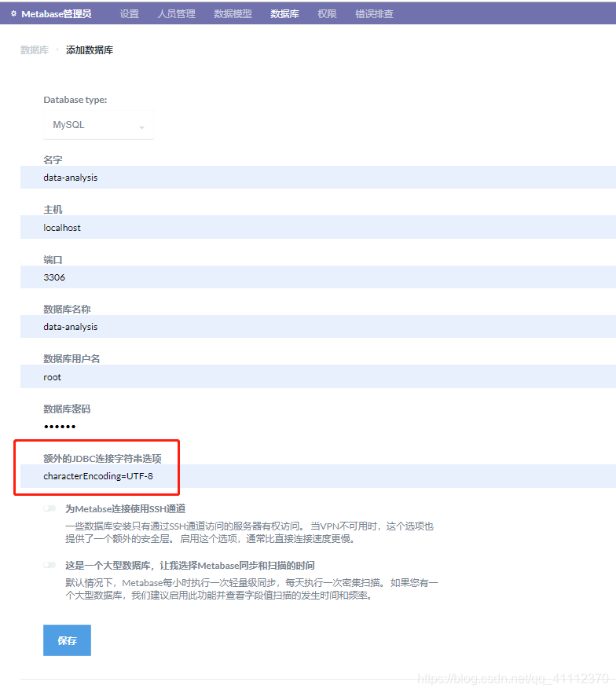This screenshot has width=616, height=693.
Task: Open the 数据模型 tab
Action: click(x=233, y=14)
